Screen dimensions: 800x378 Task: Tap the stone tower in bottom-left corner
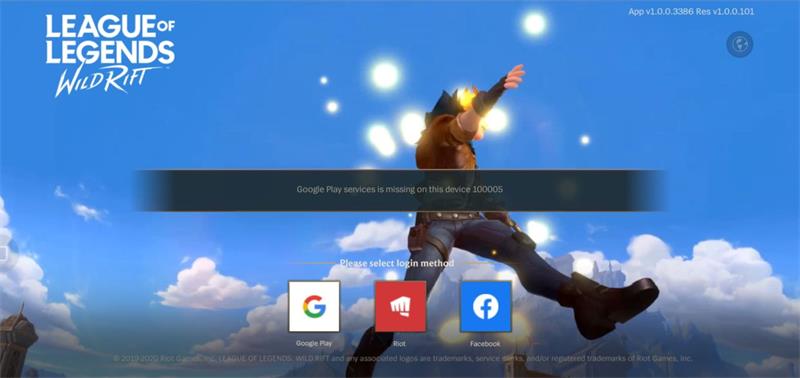click(17, 341)
